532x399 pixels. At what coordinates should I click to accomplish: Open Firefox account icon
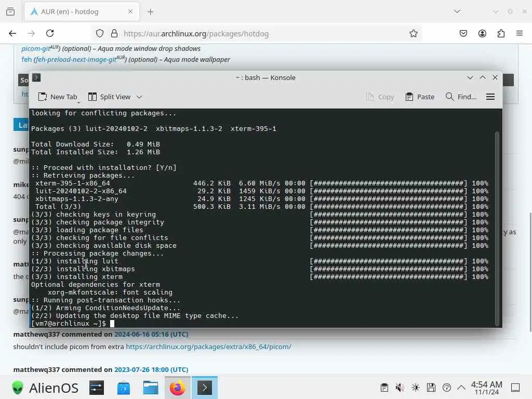point(482,33)
